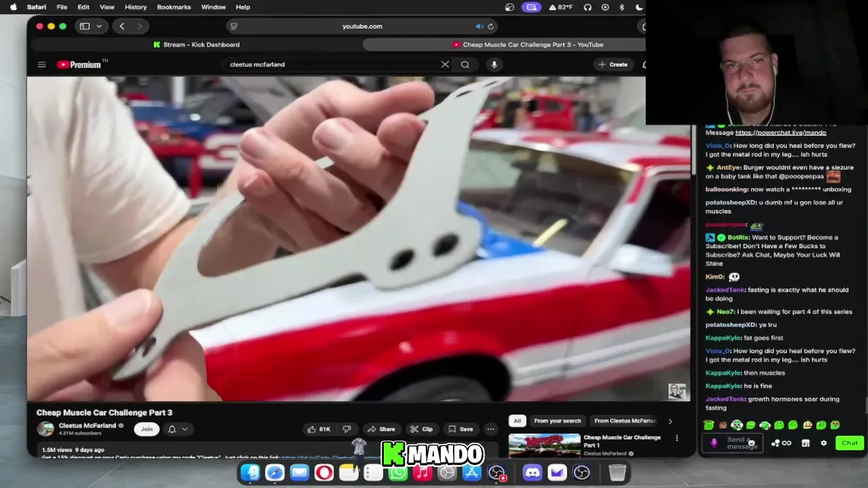
Task: Open the View menu
Action: click(x=107, y=7)
